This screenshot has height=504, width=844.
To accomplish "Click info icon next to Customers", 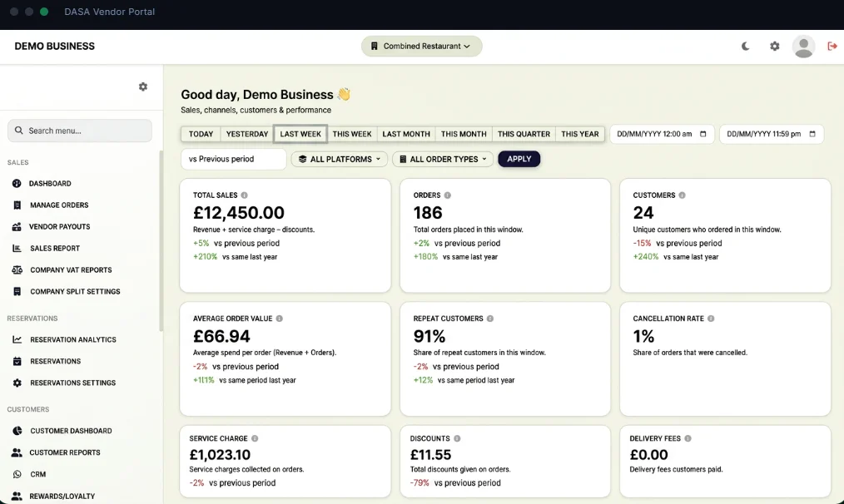I will [682, 195].
